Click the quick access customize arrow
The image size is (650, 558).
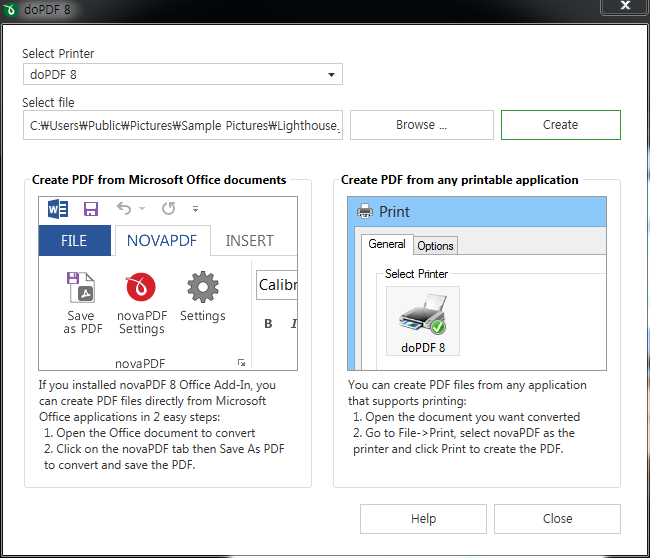coord(195,209)
